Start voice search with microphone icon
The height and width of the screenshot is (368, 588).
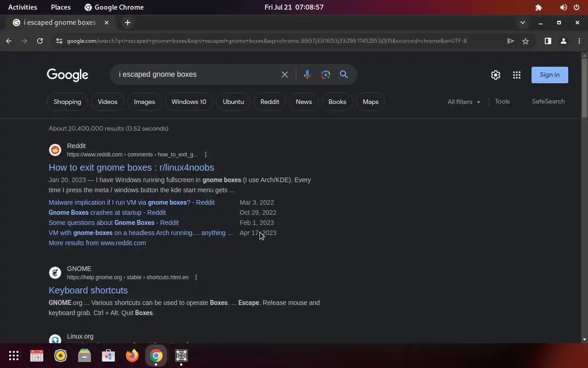click(x=307, y=75)
